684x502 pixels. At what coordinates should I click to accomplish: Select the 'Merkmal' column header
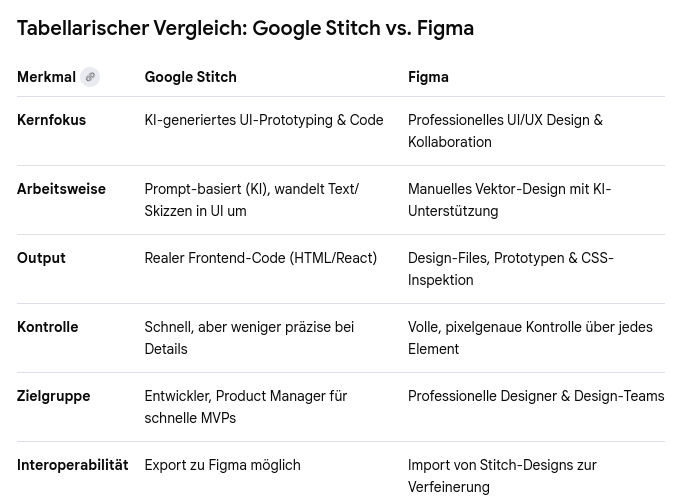pyautogui.click(x=46, y=77)
